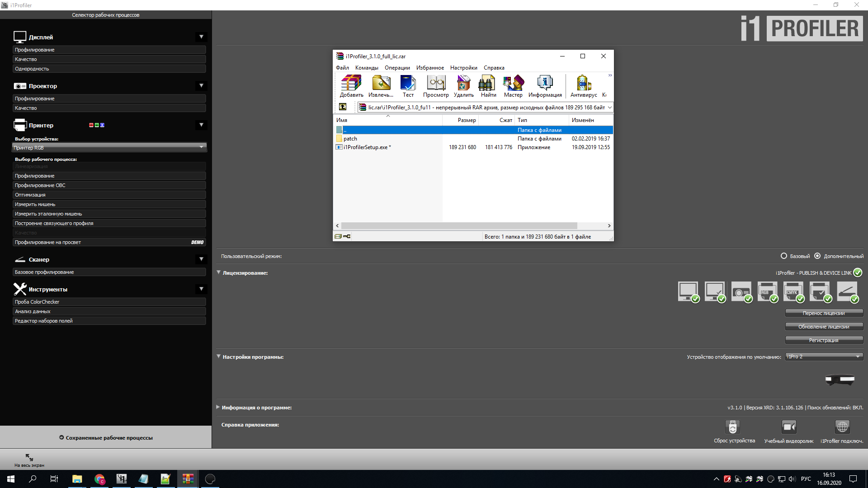Viewport: 868px width, 488px height.
Task: Click the i1Profiler online connection globe icon
Action: pos(842,427)
